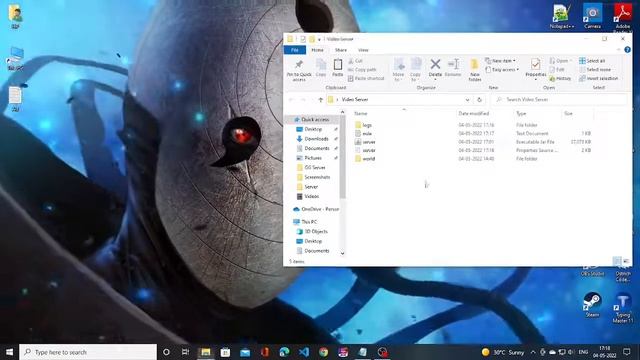
Task: Open New item dropdown
Action: (500, 61)
